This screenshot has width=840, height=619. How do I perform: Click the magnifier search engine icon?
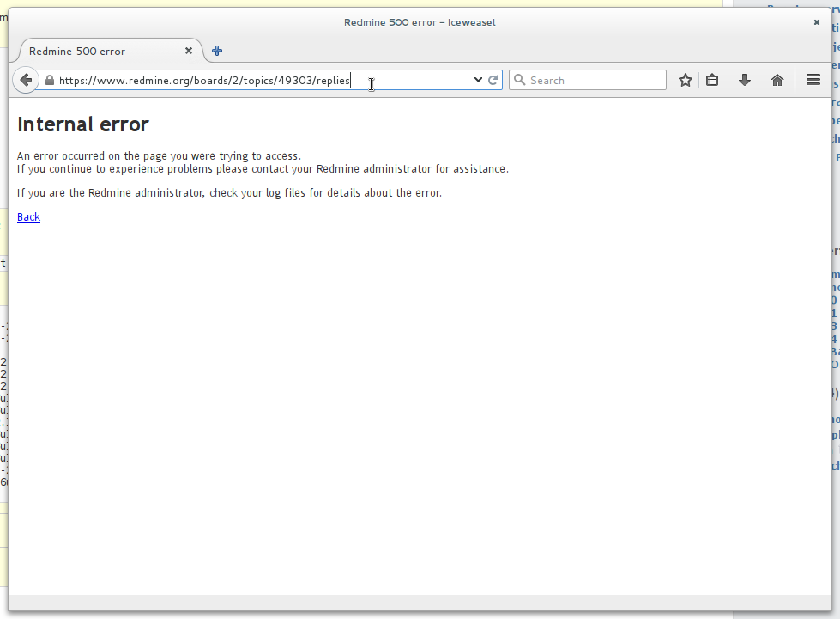519,80
